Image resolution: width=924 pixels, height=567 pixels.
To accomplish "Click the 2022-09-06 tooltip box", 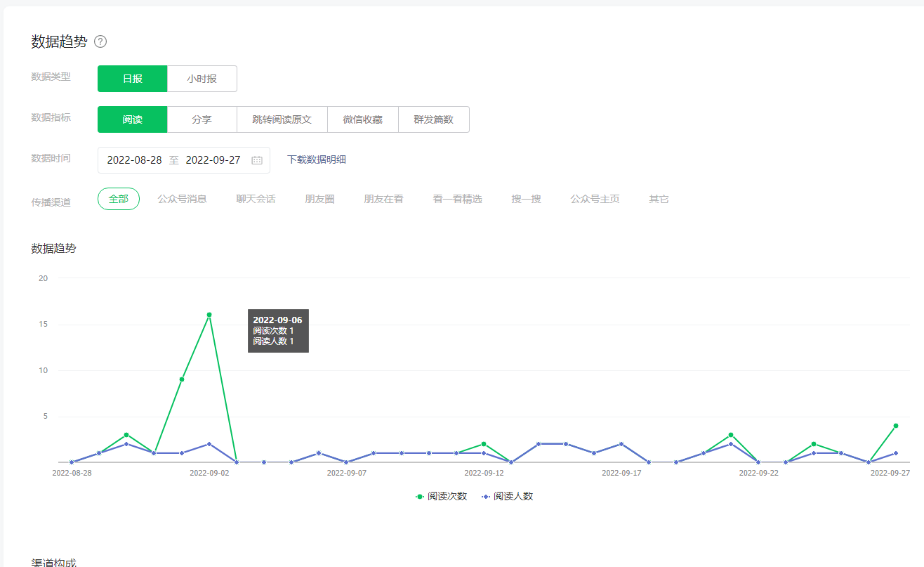I will point(278,331).
